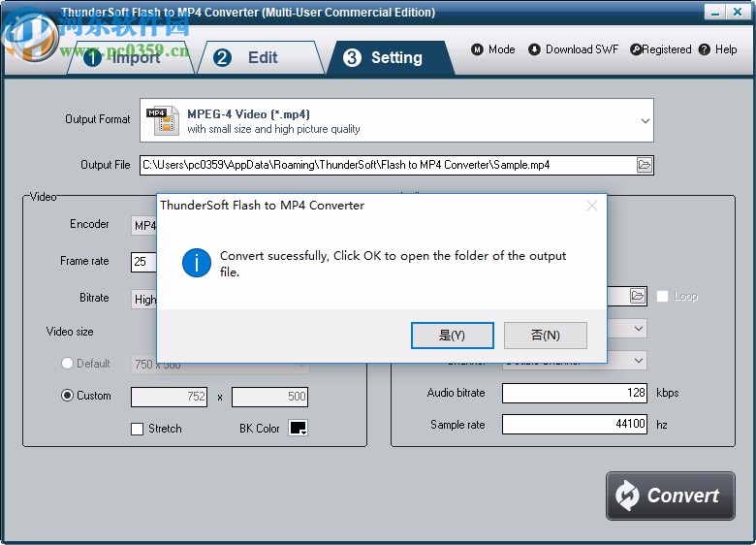This screenshot has width=756, height=545.
Task: Click the custom height field 500
Action: [269, 397]
